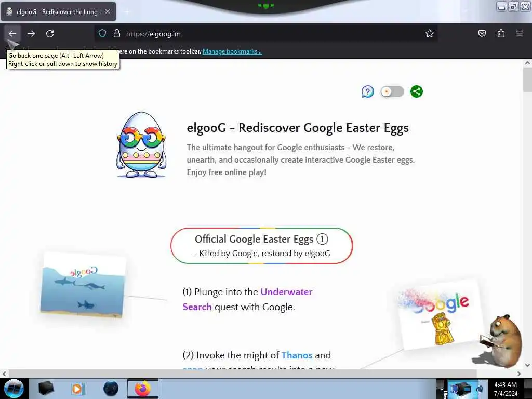Toggle the dark mode switch

pos(392,91)
